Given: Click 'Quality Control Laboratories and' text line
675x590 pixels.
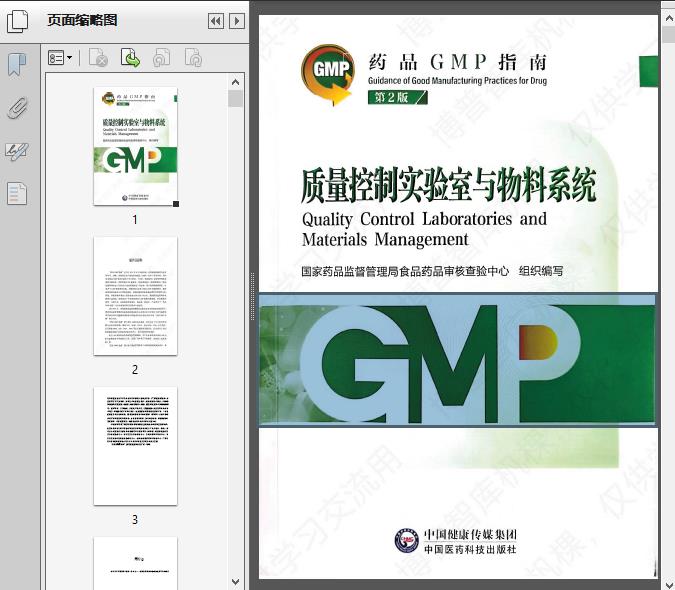Looking at the screenshot, I should [x=424, y=219].
